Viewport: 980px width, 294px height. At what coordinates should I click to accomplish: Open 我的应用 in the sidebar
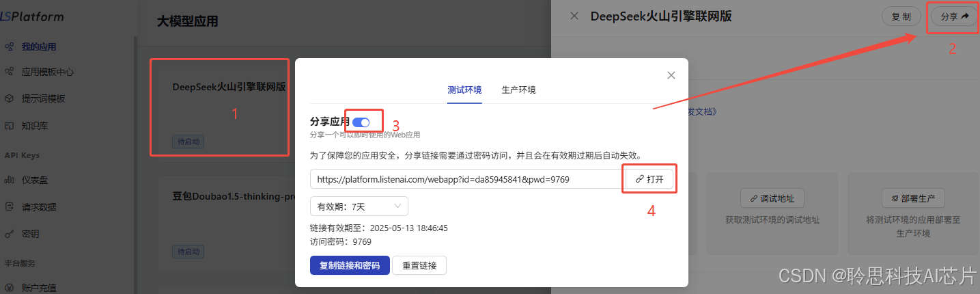coord(39,46)
